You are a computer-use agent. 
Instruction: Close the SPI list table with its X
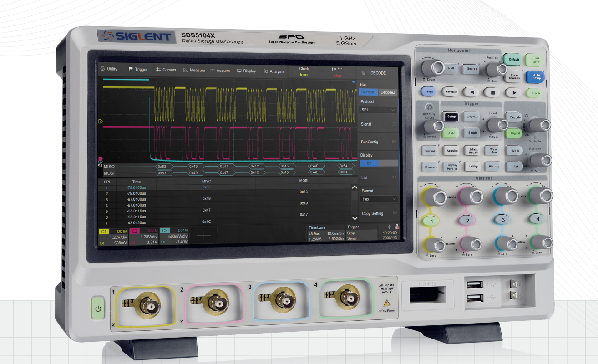click(x=355, y=181)
